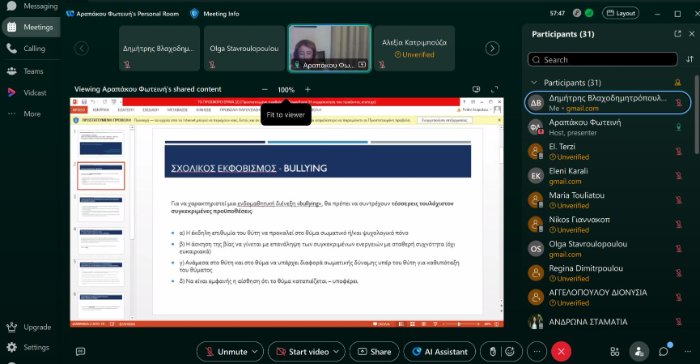This screenshot has width=700, height=364.
Task: Start video camera
Action: pos(303,351)
